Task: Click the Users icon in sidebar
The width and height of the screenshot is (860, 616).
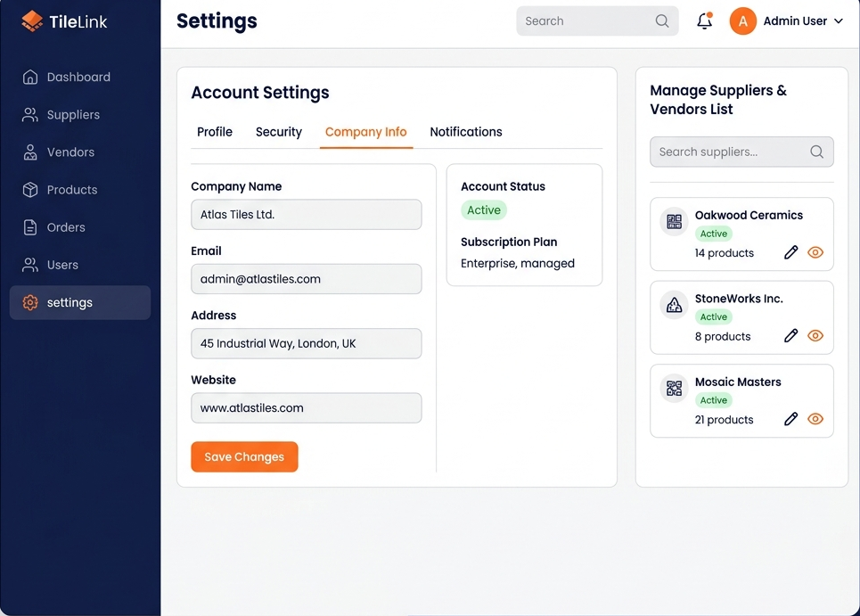Action: (30, 265)
